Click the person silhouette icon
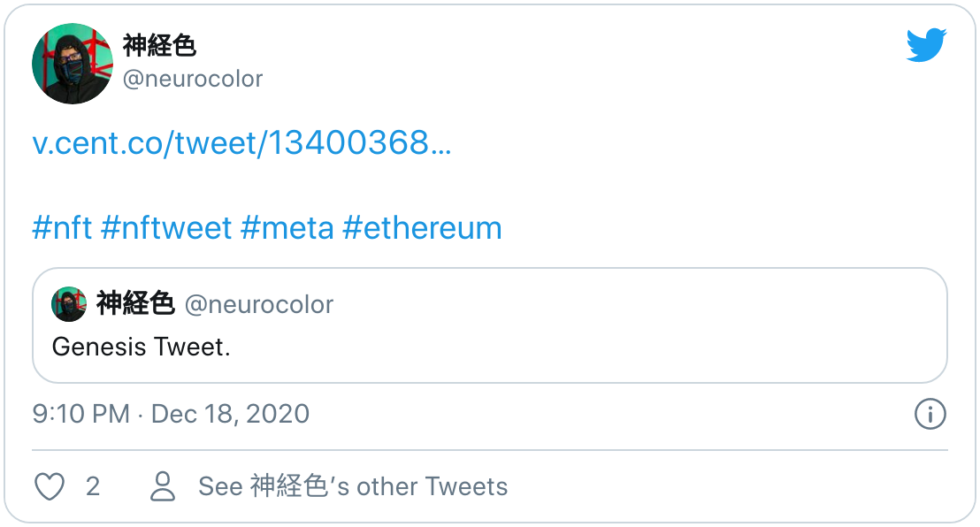 coord(163,486)
